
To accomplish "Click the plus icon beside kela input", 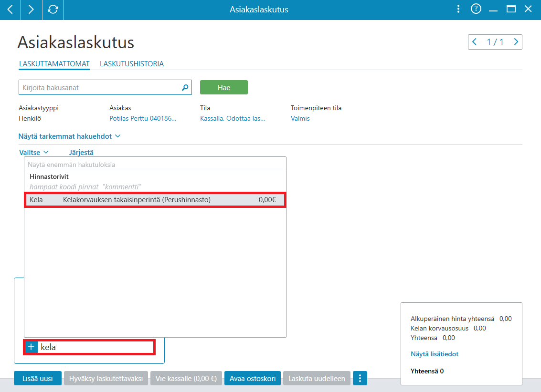I will pyautogui.click(x=31, y=347).
